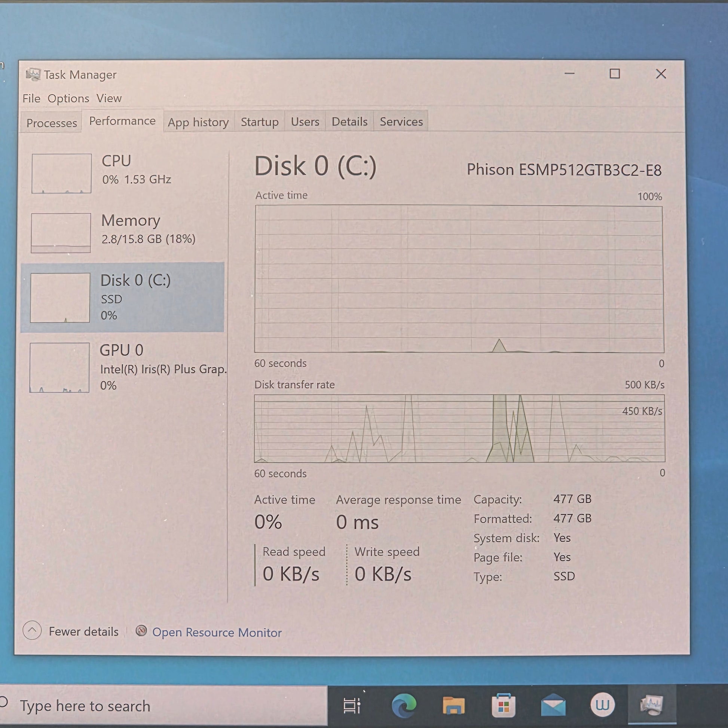
Task: Open the View menu
Action: point(109,98)
